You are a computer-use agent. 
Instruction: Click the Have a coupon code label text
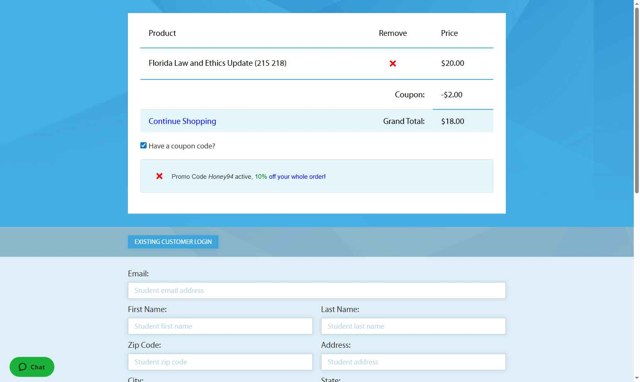click(x=182, y=146)
